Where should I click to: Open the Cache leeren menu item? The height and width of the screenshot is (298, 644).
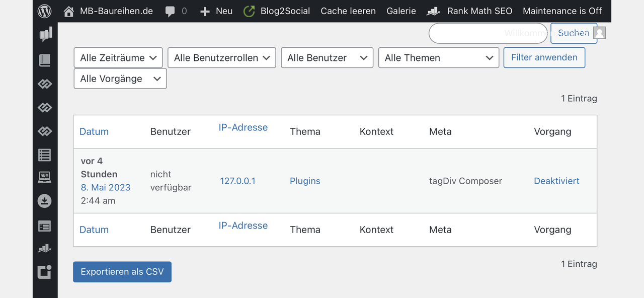click(x=348, y=11)
